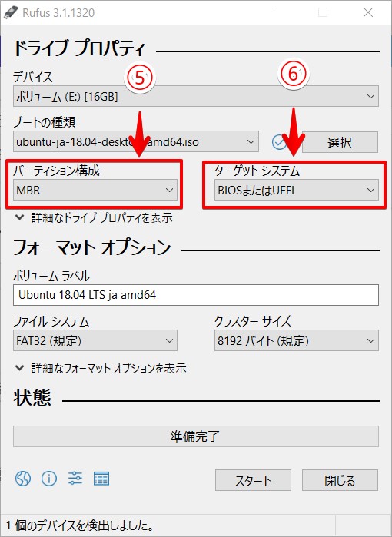Open the ターゲット システム dropdown
The width and height of the screenshot is (392, 537).
[x=297, y=190]
